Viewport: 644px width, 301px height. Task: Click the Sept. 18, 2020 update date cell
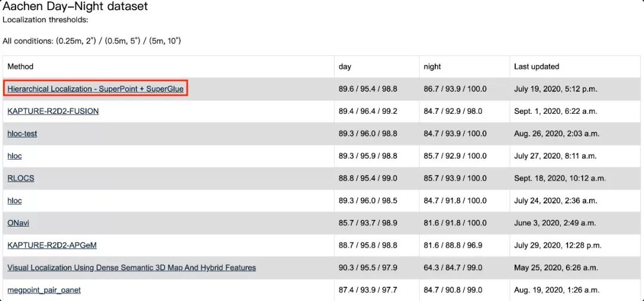[559, 178]
